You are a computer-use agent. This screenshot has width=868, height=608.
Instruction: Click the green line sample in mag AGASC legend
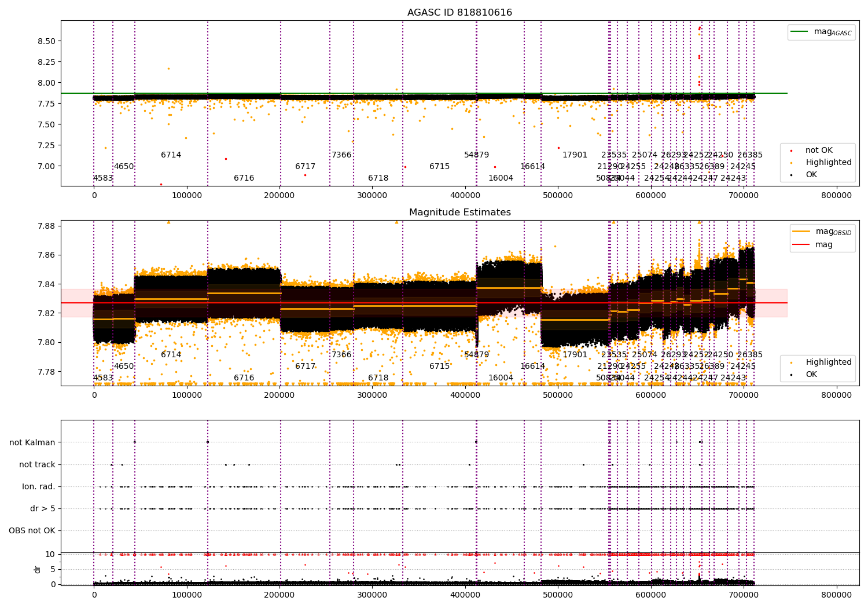799,32
